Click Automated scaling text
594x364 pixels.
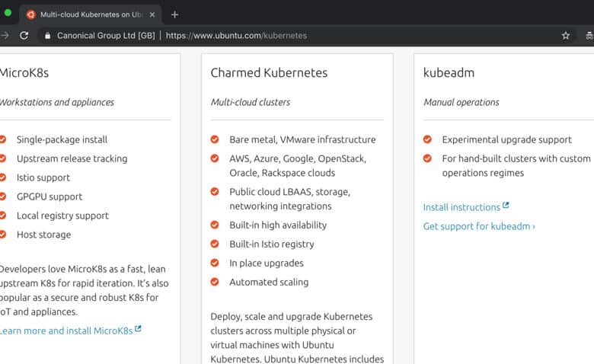[269, 283]
